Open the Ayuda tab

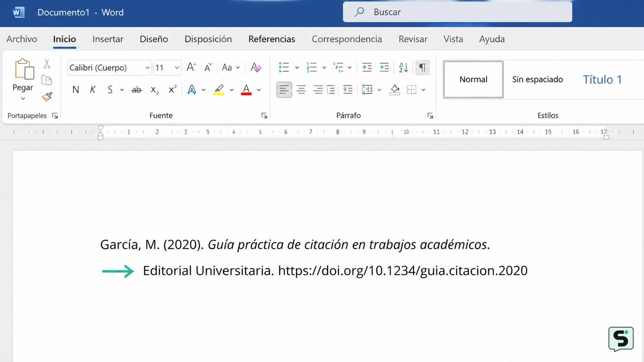coord(492,39)
